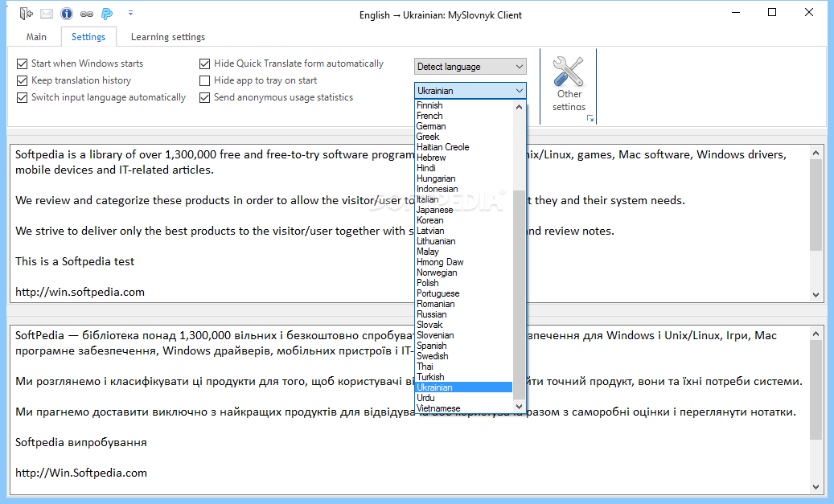Click the exit door icon
The width and height of the screenshot is (834, 504).
point(26,14)
